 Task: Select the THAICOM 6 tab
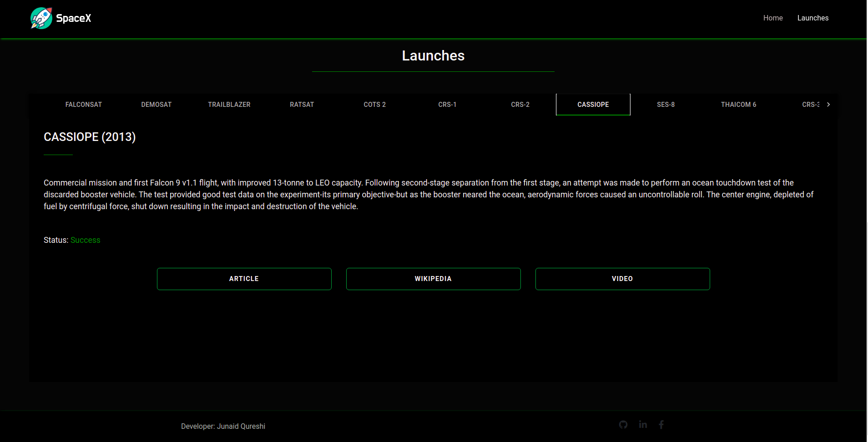tap(739, 105)
